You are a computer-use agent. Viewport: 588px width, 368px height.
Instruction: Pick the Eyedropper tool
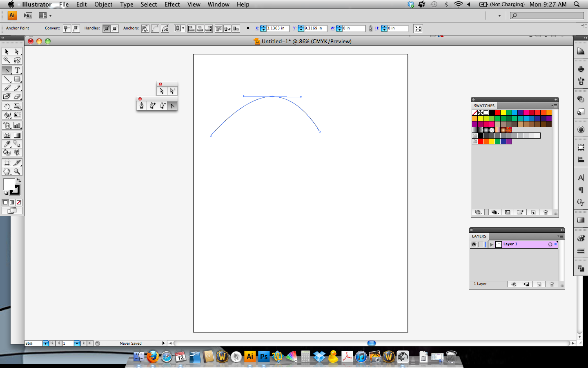coord(7,144)
